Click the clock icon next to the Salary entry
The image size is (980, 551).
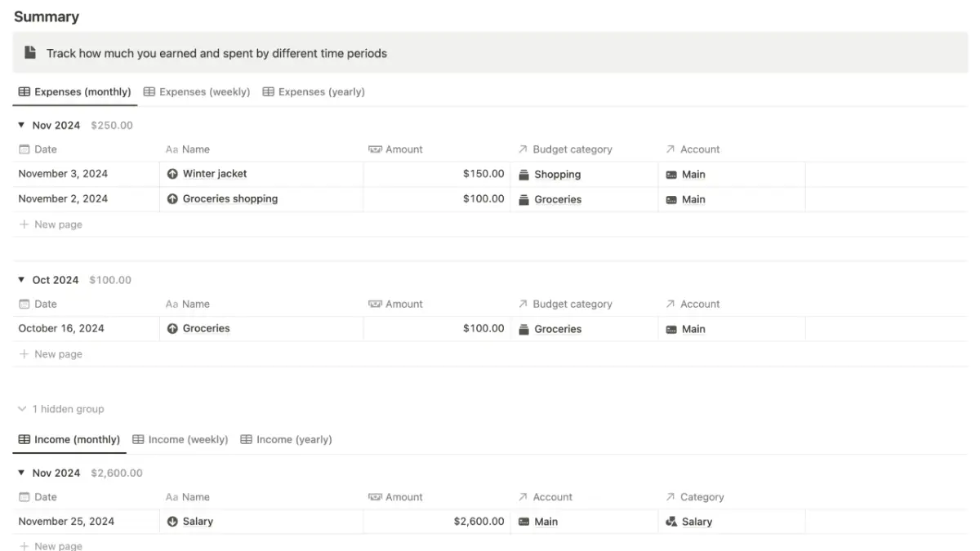coord(171,521)
